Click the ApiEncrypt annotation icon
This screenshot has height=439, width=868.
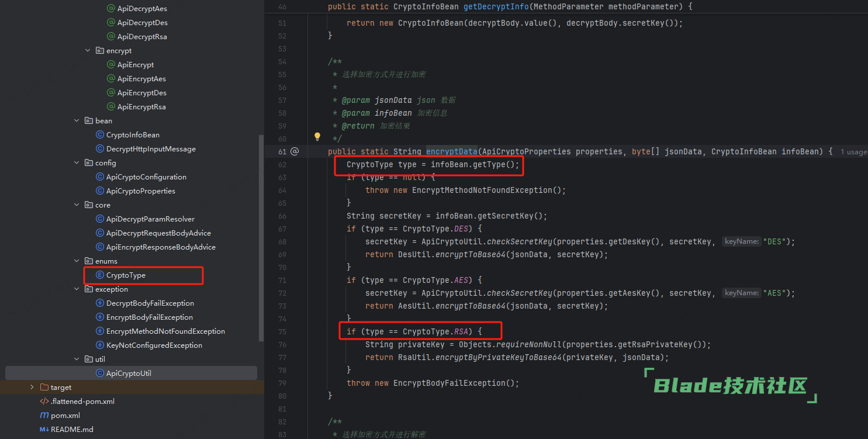coord(110,65)
